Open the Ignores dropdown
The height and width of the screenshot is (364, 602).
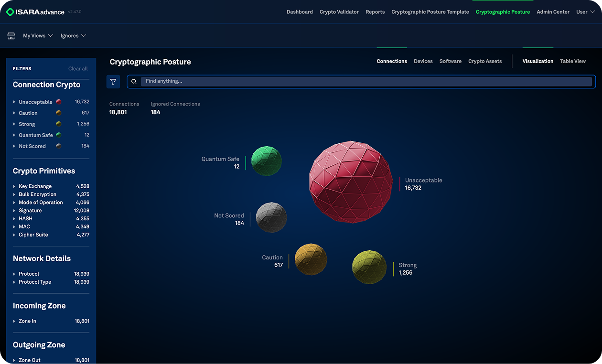click(73, 36)
